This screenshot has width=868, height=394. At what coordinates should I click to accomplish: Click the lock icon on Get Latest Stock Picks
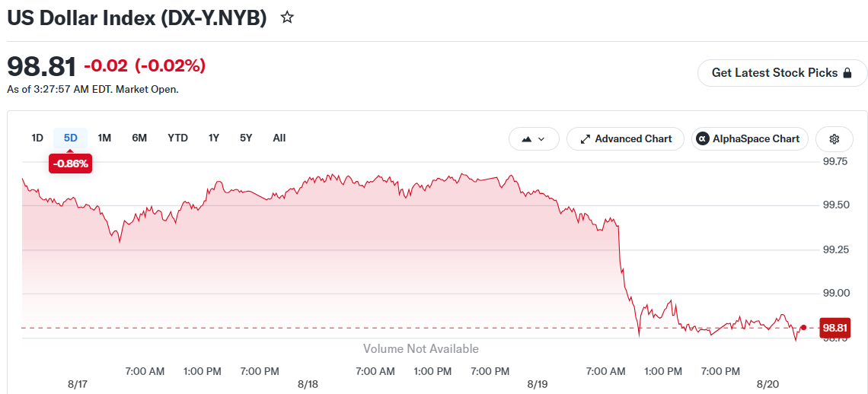(x=847, y=73)
